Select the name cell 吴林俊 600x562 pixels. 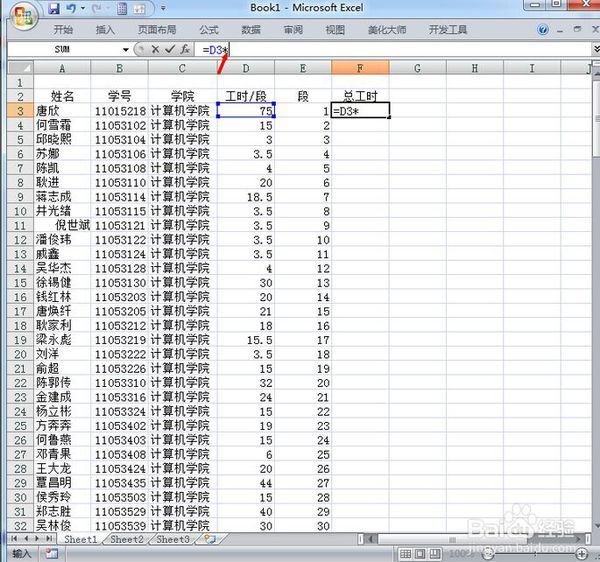(x=62, y=526)
